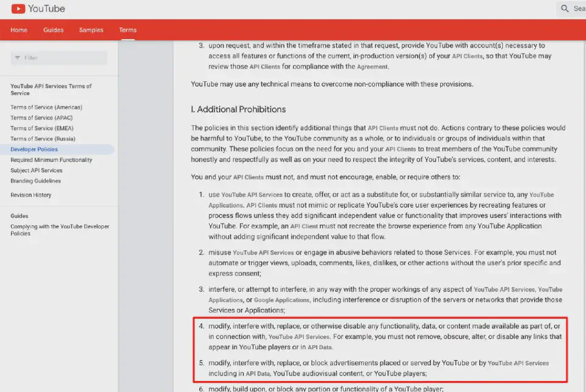Click the Agreement term link in item 3
The width and height of the screenshot is (586, 392).
click(x=372, y=67)
